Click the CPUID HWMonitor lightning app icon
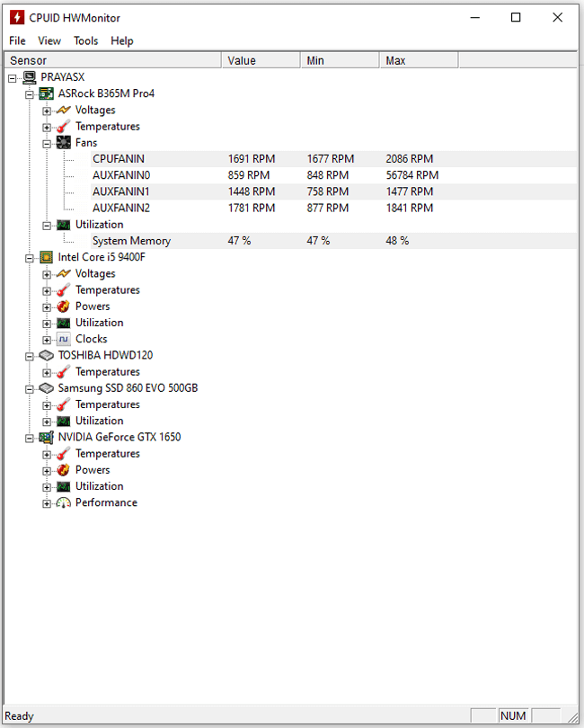 point(17,18)
